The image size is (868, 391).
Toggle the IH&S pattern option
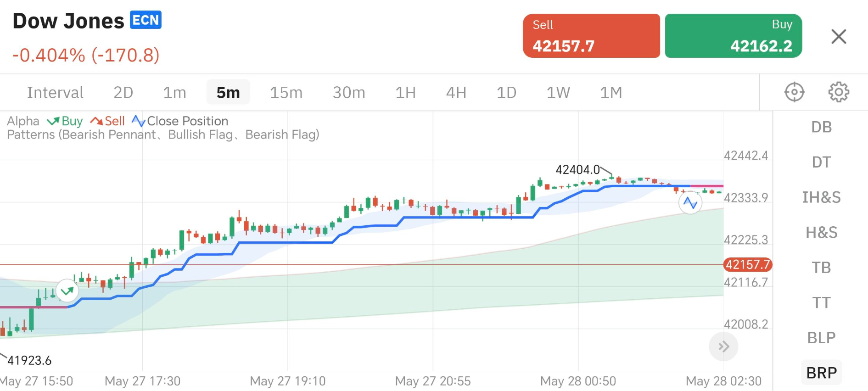pos(821,197)
